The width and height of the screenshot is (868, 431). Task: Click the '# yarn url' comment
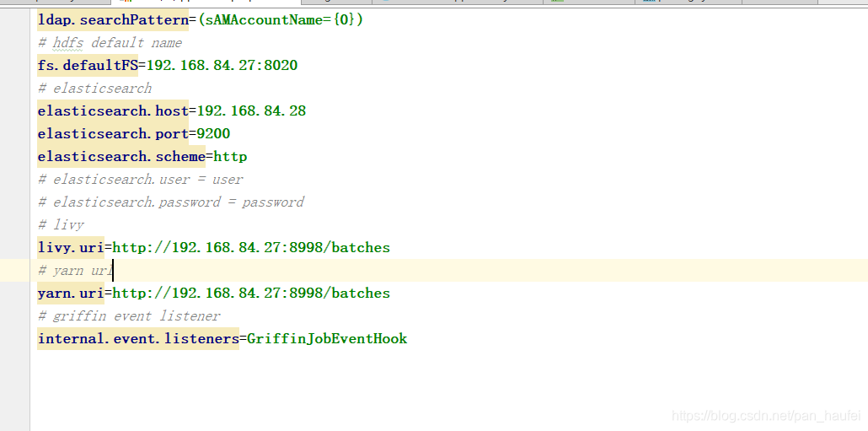point(75,271)
